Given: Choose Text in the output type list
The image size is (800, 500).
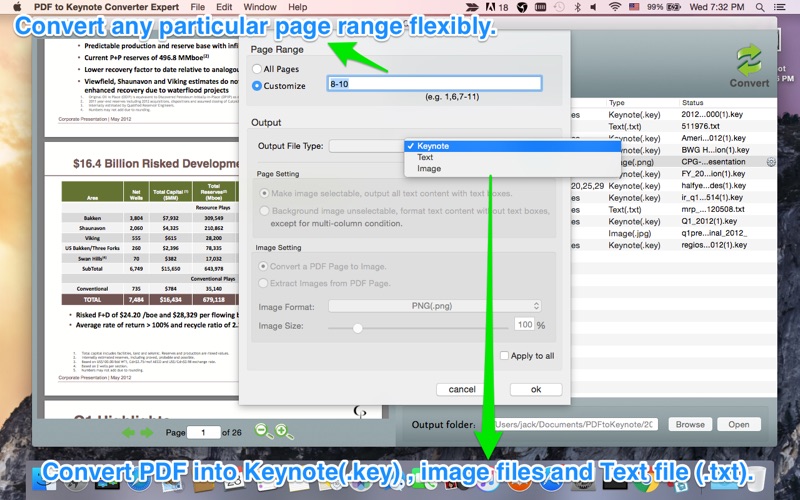Looking at the screenshot, I should point(512,157).
